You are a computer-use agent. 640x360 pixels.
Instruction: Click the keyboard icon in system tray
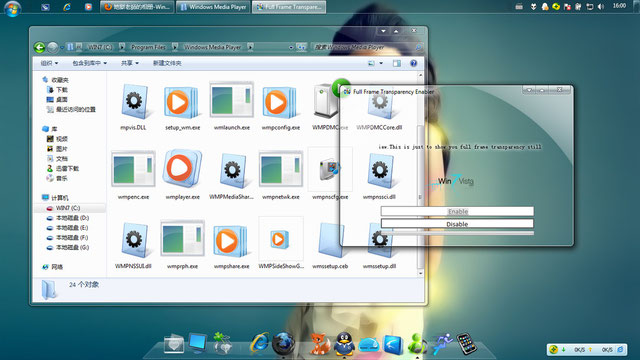click(519, 7)
